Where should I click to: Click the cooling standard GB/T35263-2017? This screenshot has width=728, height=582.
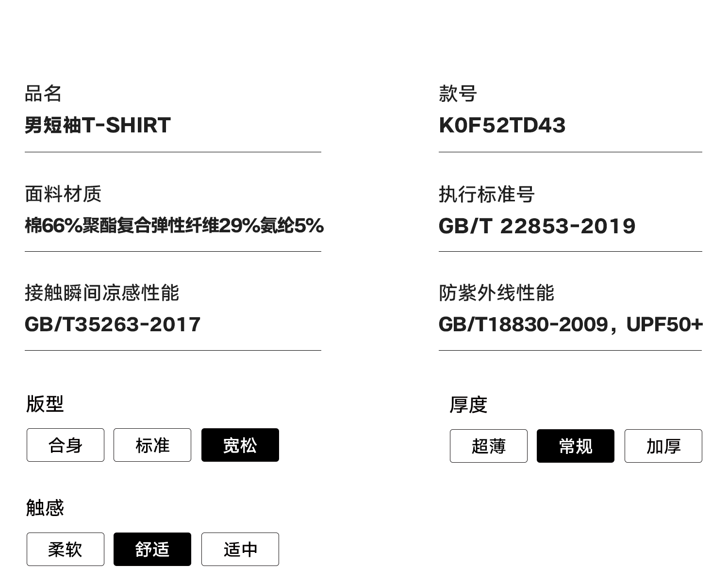pyautogui.click(x=113, y=324)
